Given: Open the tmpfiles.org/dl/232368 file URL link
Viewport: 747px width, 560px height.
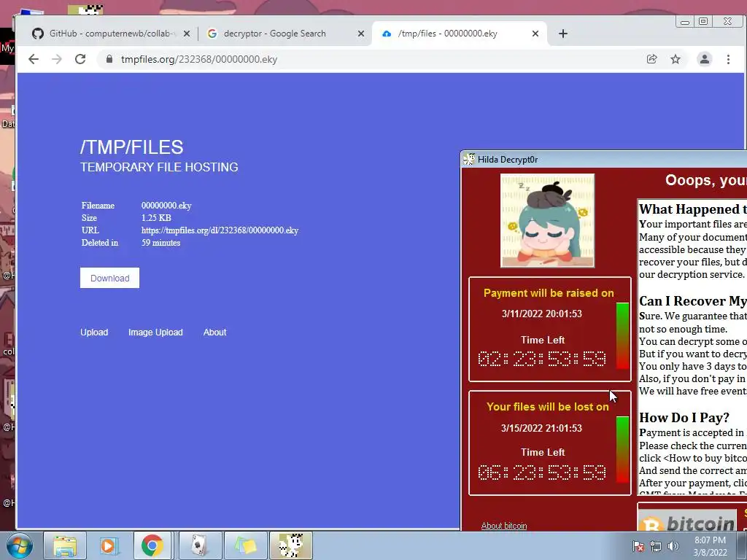Looking at the screenshot, I should (220, 230).
